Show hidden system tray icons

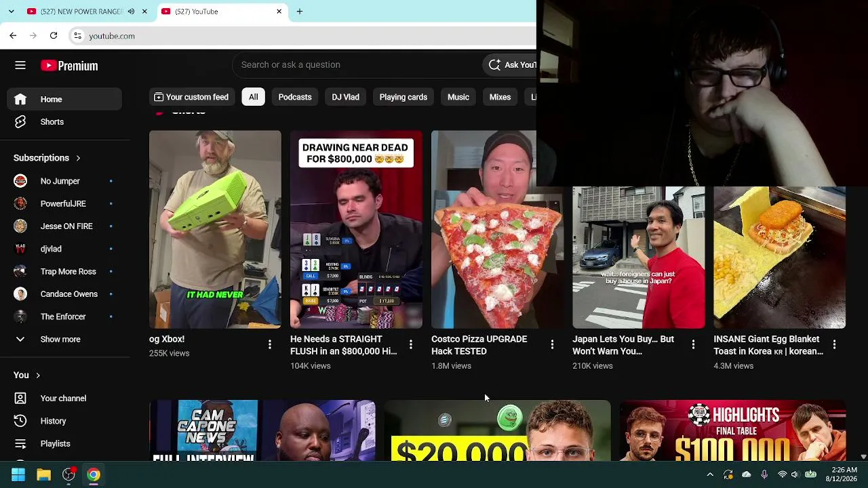(x=710, y=474)
